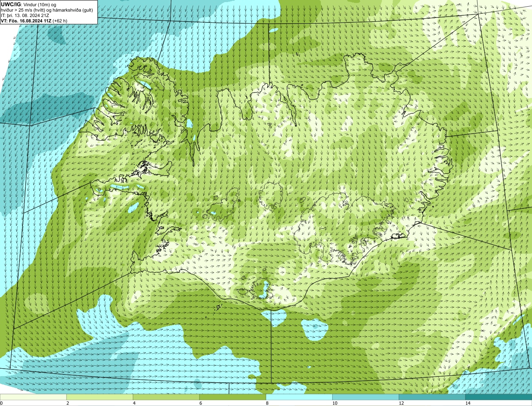Viewport: 532px width, 406px height.
Task: Click the 'IT: þri. 13. 08. 2024 21Z' line
Action: (x=25, y=15)
